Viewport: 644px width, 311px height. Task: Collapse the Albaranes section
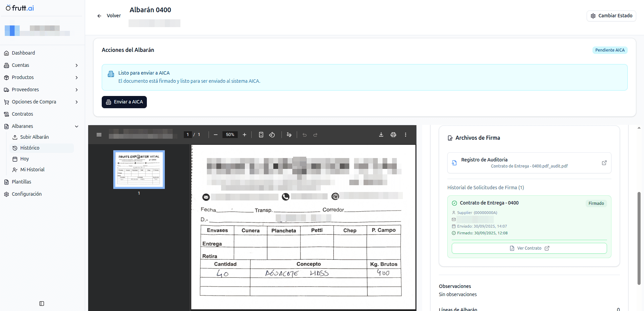[77, 127]
